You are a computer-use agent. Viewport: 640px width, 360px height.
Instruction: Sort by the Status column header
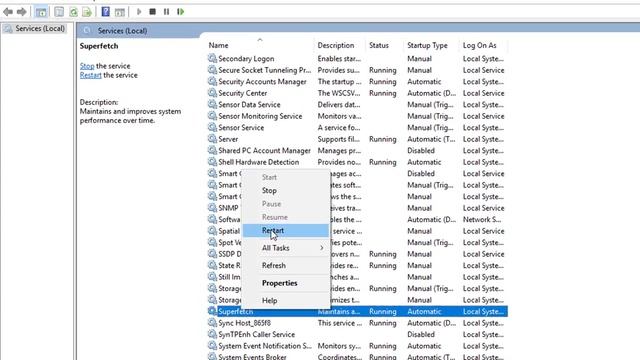click(379, 45)
